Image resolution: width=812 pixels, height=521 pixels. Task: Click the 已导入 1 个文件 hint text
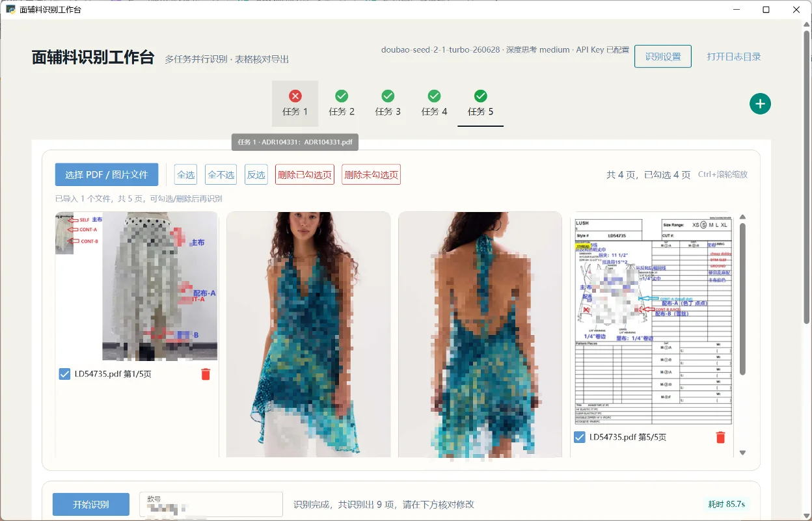pos(139,199)
